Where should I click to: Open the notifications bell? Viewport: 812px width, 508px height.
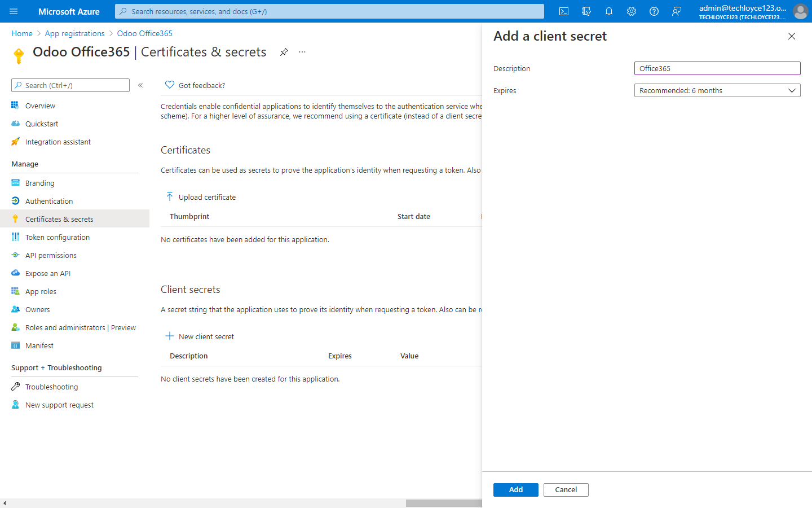pyautogui.click(x=609, y=11)
